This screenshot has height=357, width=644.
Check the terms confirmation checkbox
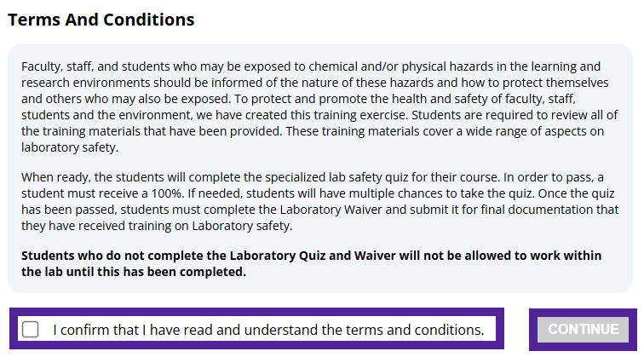click(x=31, y=330)
